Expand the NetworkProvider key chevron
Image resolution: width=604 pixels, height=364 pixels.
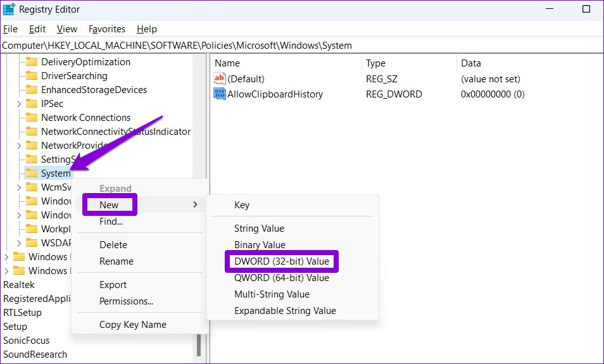pyautogui.click(x=19, y=145)
